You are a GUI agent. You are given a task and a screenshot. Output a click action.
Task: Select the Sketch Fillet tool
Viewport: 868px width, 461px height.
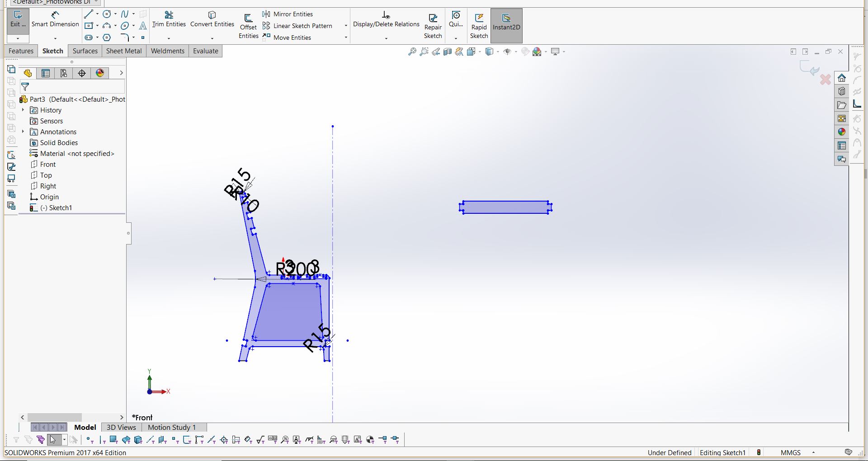125,38
